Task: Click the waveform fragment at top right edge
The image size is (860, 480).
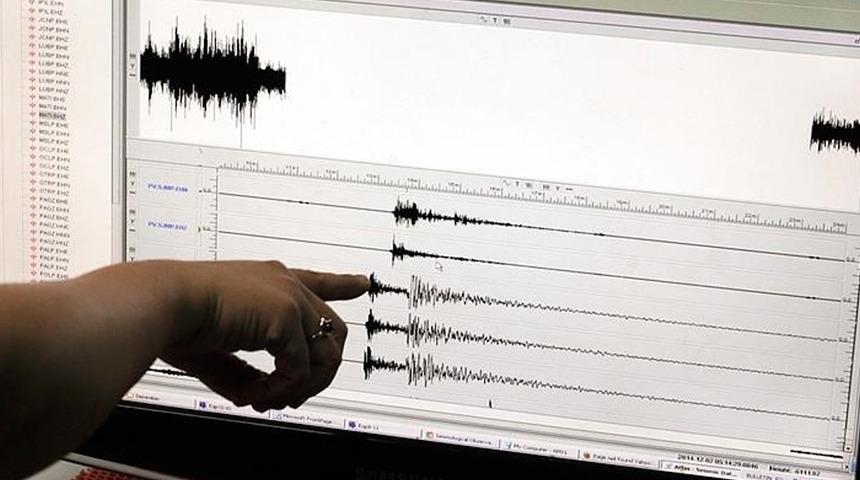Action: tap(835, 133)
